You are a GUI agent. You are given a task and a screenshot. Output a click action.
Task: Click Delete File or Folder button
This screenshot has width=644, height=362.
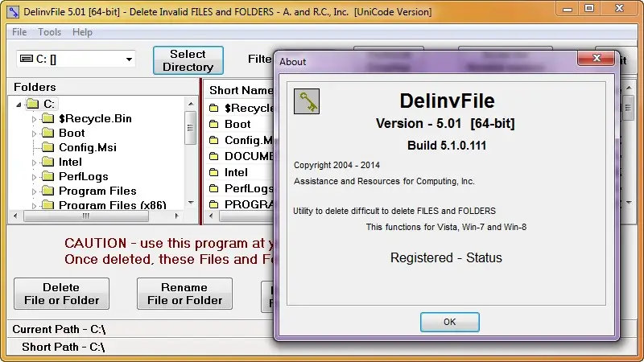(62, 294)
